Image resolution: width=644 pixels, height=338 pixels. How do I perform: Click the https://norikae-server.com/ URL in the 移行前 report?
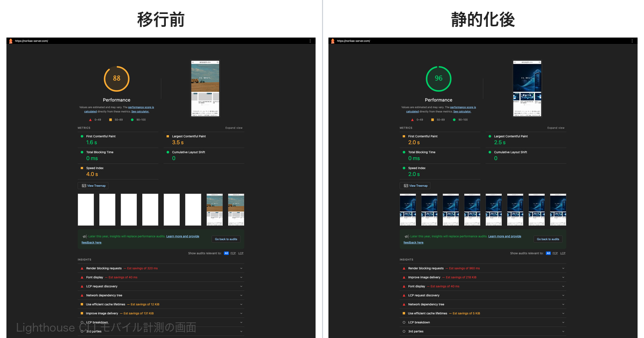click(32, 41)
